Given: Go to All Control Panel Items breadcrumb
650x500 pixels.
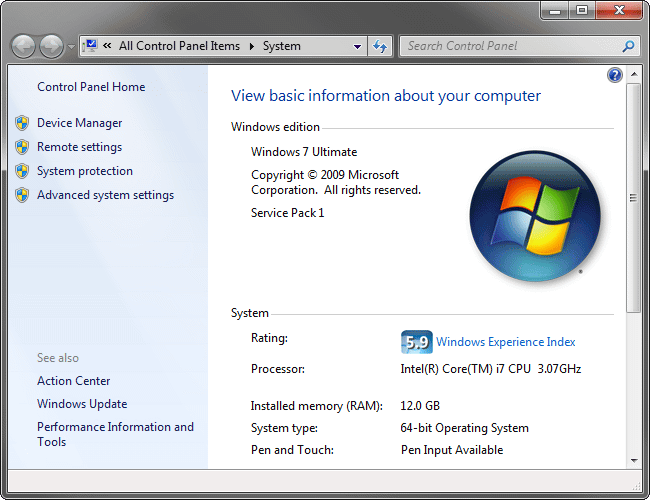Looking at the screenshot, I should [179, 46].
